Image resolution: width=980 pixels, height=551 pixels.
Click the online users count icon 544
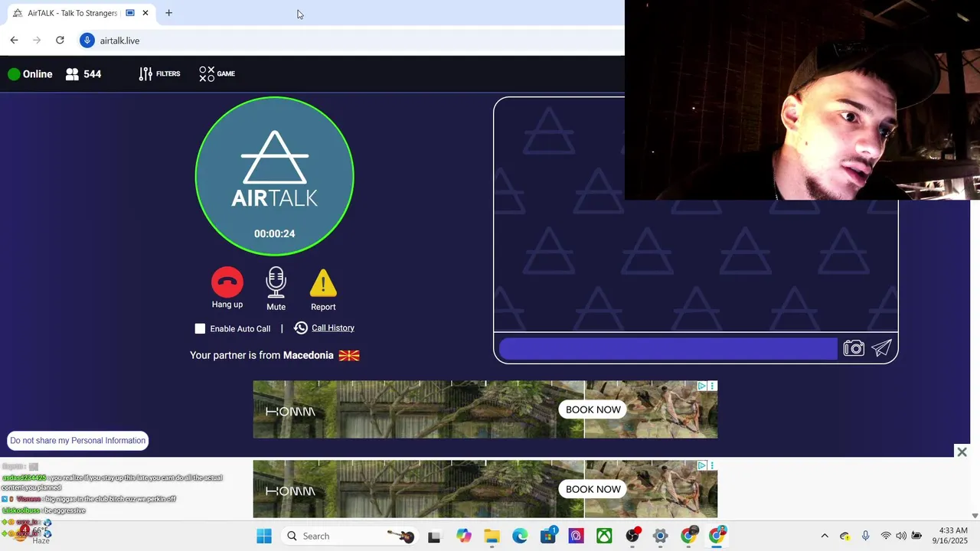pos(72,74)
